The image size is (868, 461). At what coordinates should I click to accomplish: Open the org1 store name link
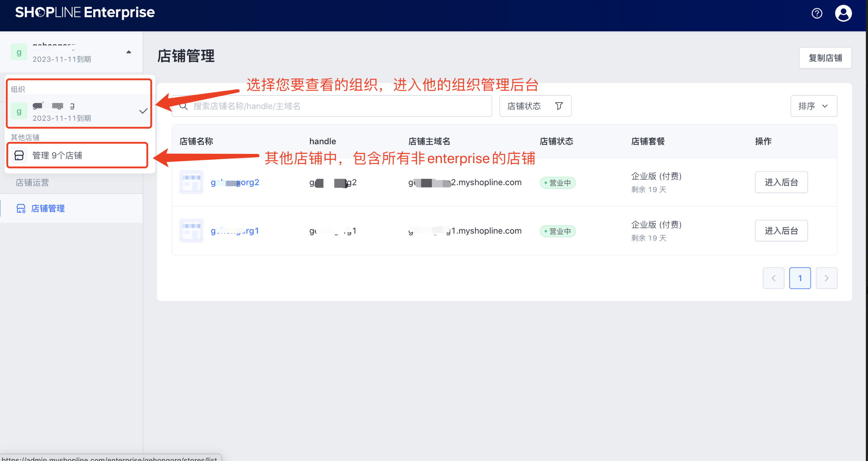click(235, 230)
